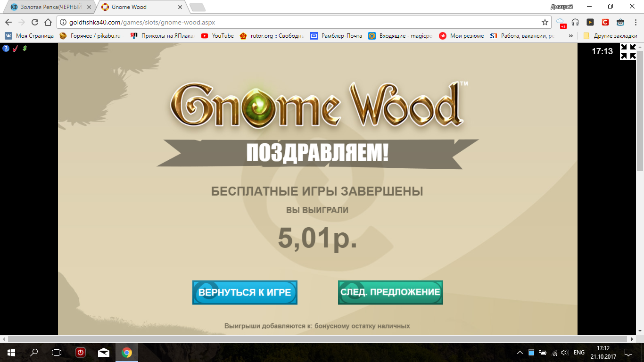Click the green dollar sign icon
The width and height of the screenshot is (644, 362).
pyautogui.click(x=25, y=48)
